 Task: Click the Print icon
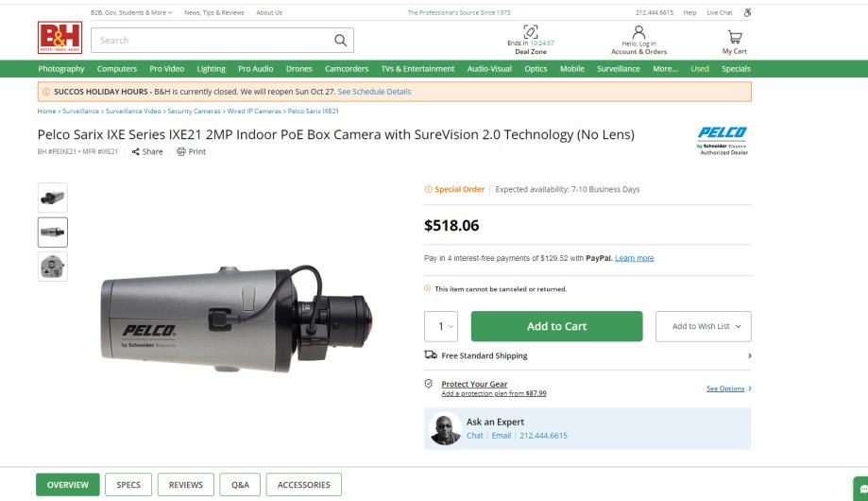click(x=181, y=151)
